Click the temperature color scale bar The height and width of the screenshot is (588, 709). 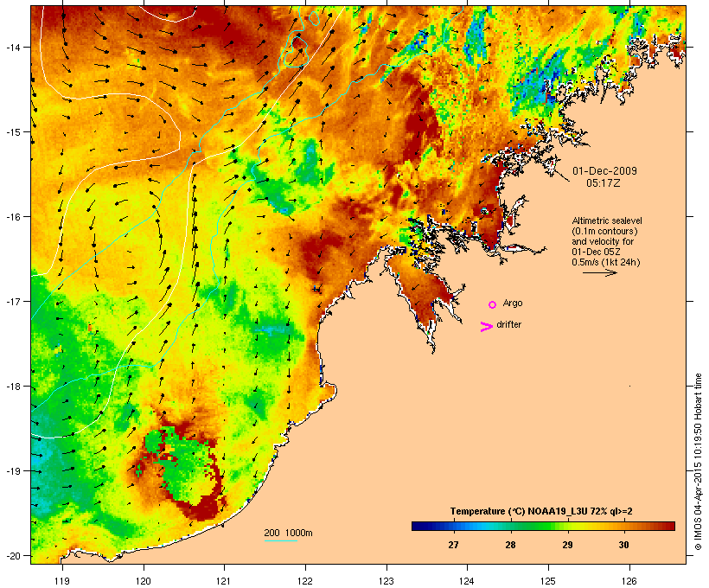click(x=543, y=526)
